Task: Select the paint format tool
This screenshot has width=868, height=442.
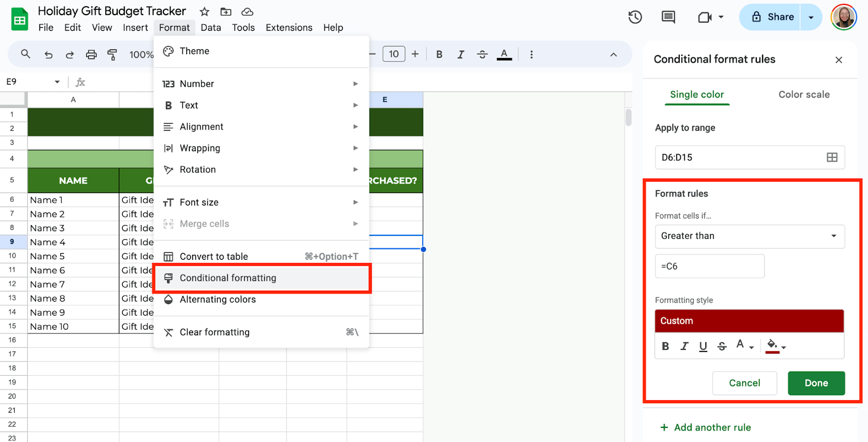Action: point(112,54)
